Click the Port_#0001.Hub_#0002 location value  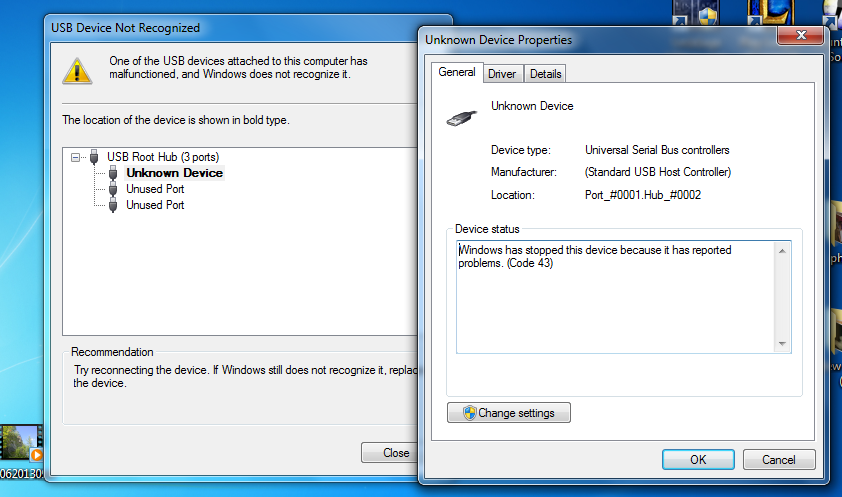coord(643,195)
